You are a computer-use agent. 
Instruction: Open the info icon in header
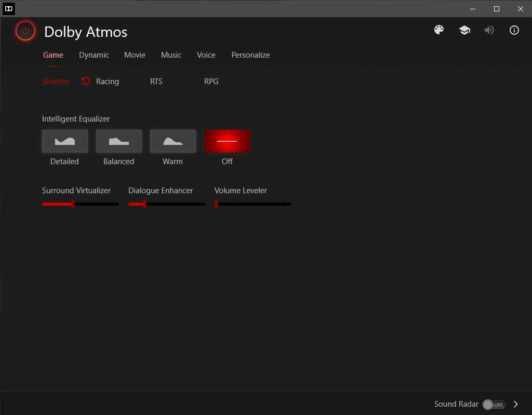point(514,30)
